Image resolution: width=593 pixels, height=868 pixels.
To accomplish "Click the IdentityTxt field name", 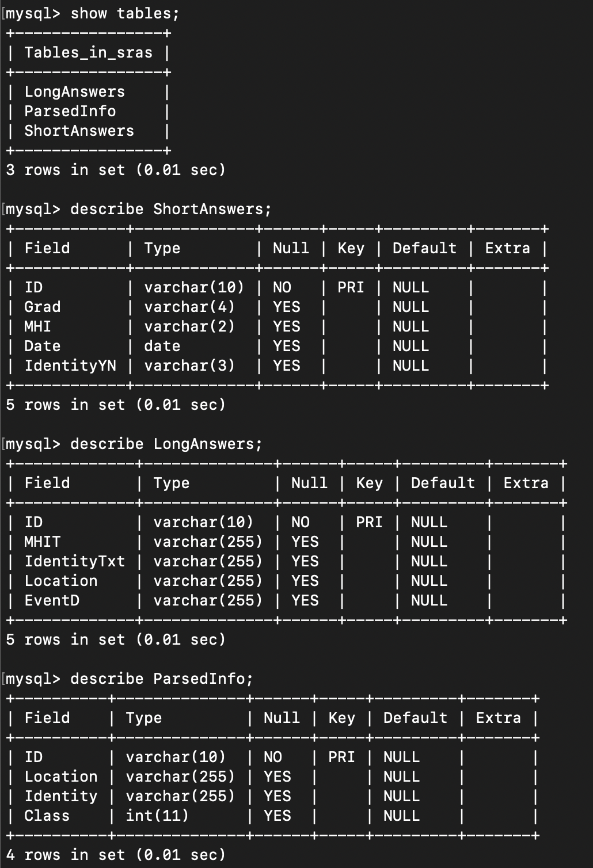I will [75, 562].
